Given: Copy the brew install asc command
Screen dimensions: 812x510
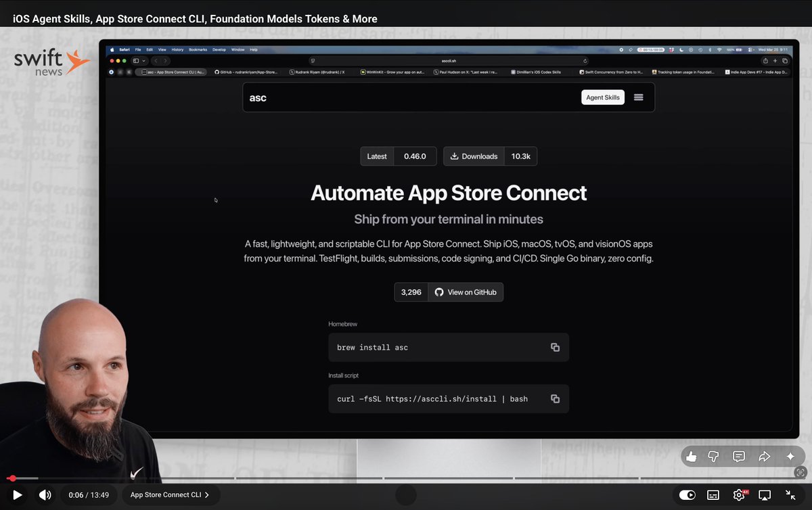Looking at the screenshot, I should (x=555, y=347).
